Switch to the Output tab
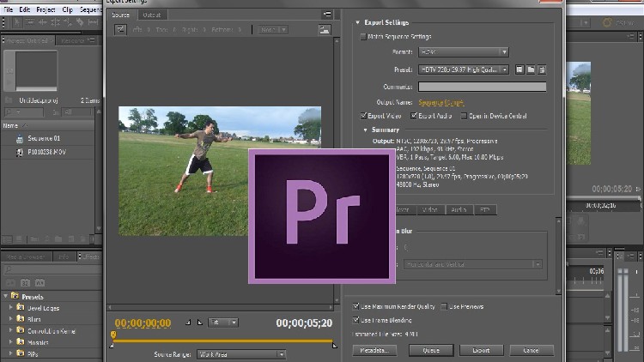The image size is (644, 362). click(x=151, y=15)
